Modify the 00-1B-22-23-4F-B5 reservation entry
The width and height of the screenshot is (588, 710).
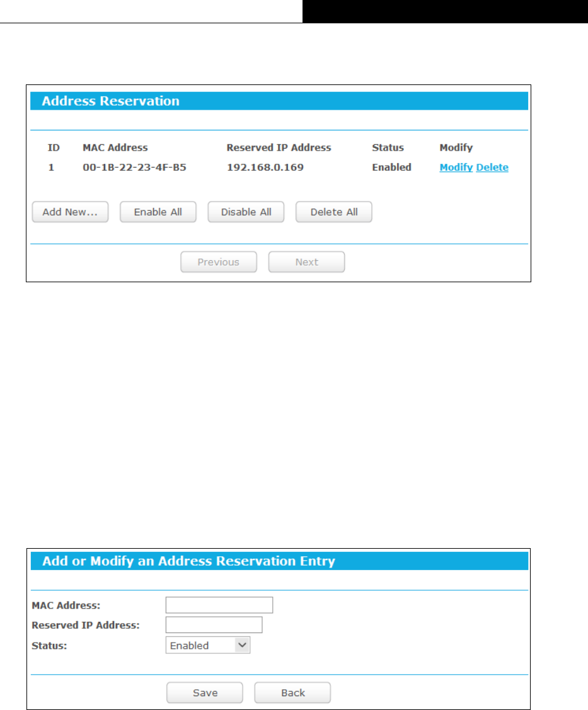(456, 167)
